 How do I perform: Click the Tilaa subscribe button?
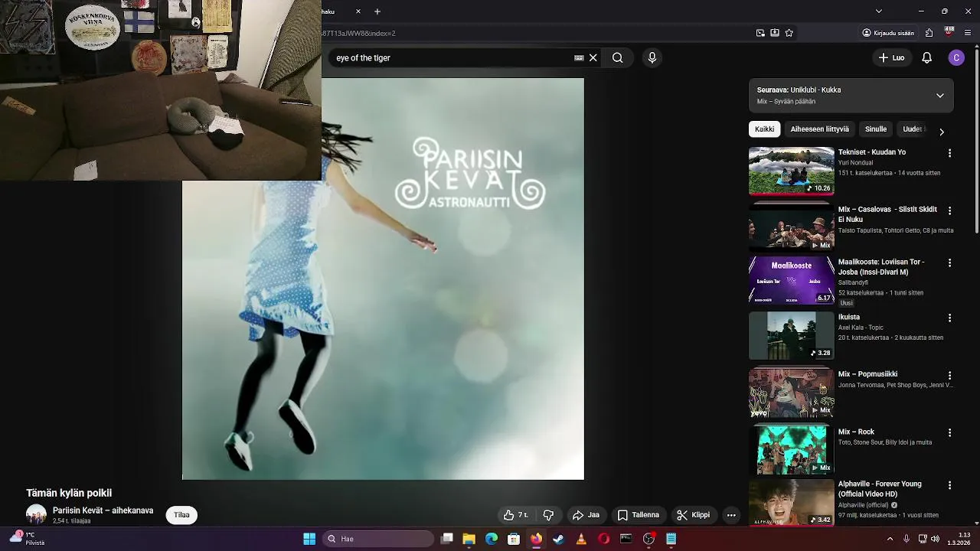click(181, 515)
